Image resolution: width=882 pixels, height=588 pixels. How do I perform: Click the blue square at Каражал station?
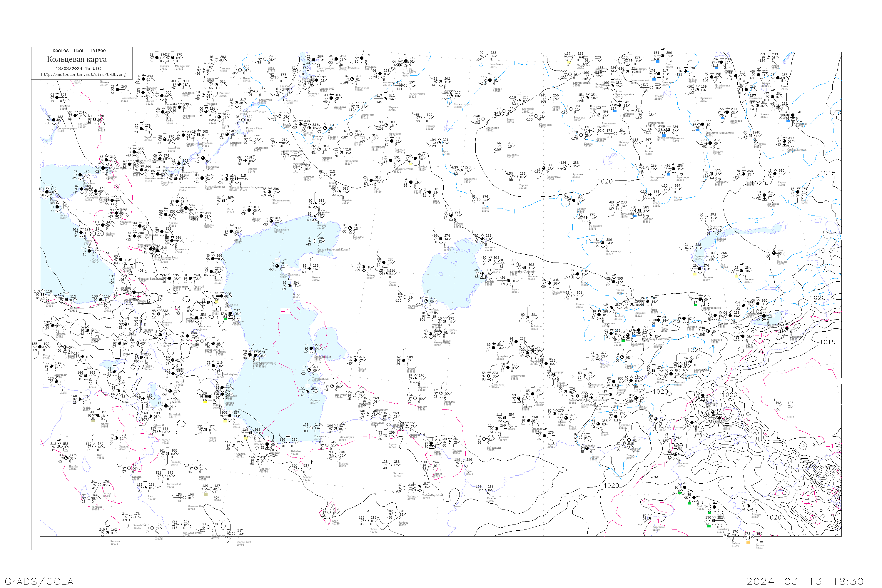(634, 216)
